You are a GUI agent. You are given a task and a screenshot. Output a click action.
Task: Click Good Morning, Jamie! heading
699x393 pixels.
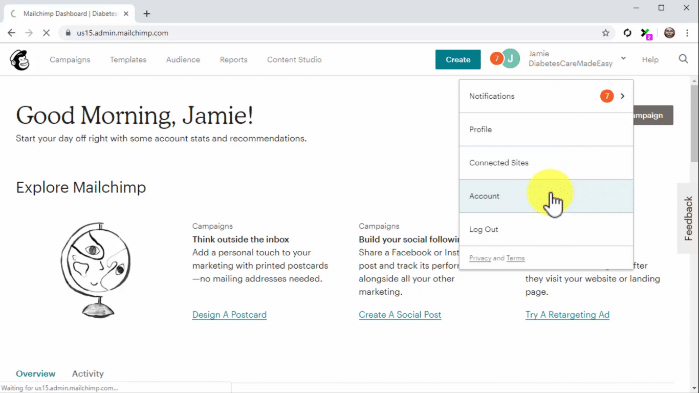point(135,116)
